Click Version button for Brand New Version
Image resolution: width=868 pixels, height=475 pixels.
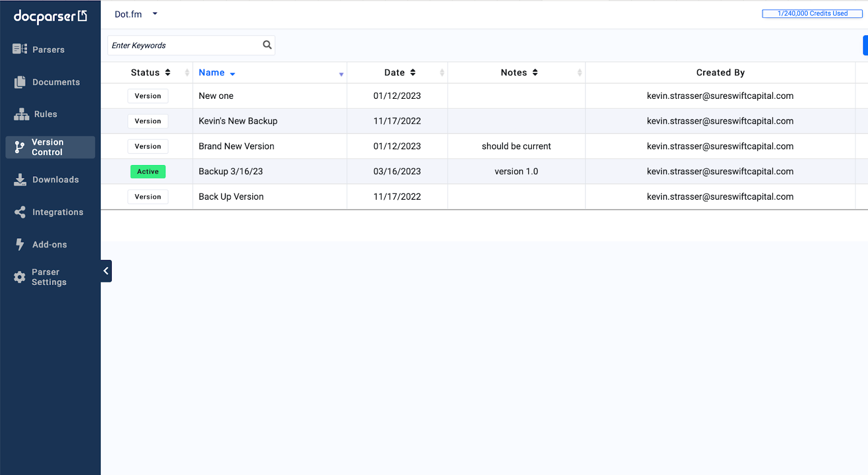[x=148, y=147]
